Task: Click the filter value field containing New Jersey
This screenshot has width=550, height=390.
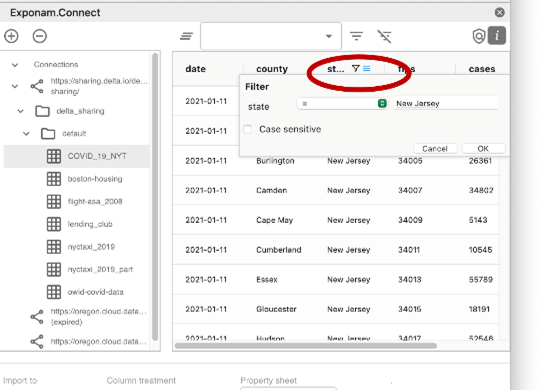Action: (446, 103)
